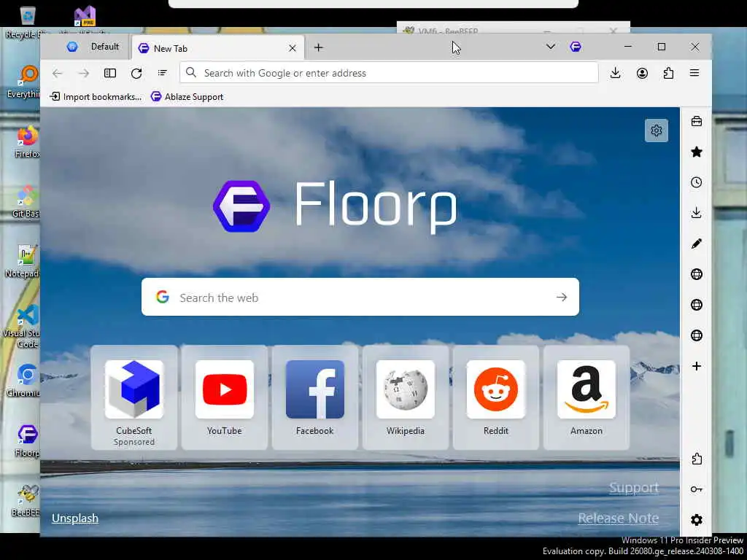Image resolution: width=747 pixels, height=560 pixels.
Task: Open the third globe web panel
Action: 696,335
